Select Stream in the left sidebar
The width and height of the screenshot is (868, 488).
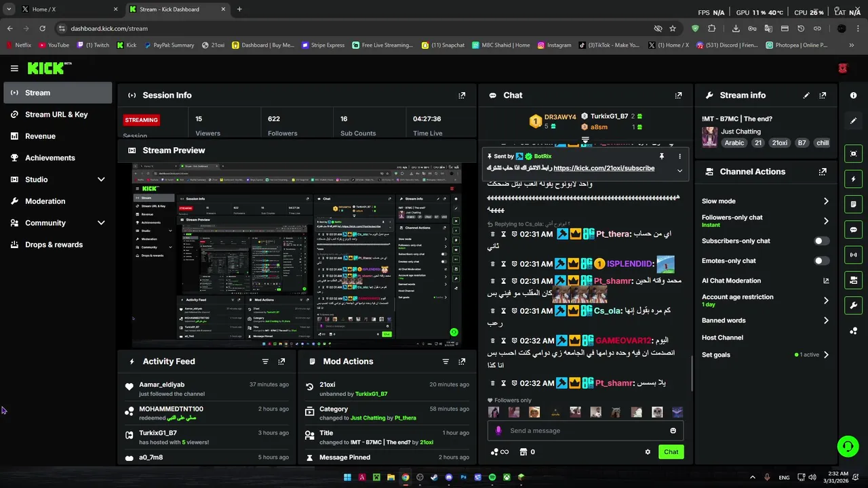pos(58,93)
